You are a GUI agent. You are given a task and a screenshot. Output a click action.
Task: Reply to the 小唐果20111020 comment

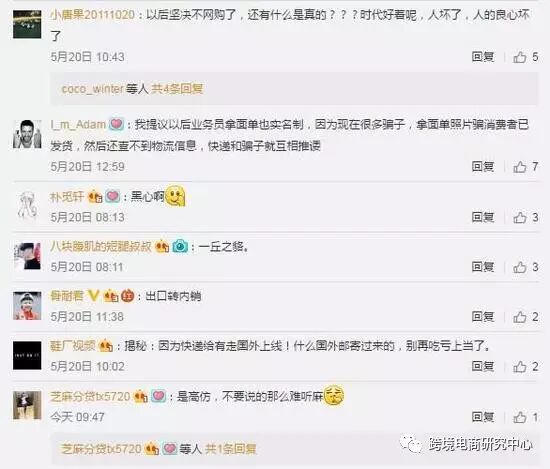[483, 57]
